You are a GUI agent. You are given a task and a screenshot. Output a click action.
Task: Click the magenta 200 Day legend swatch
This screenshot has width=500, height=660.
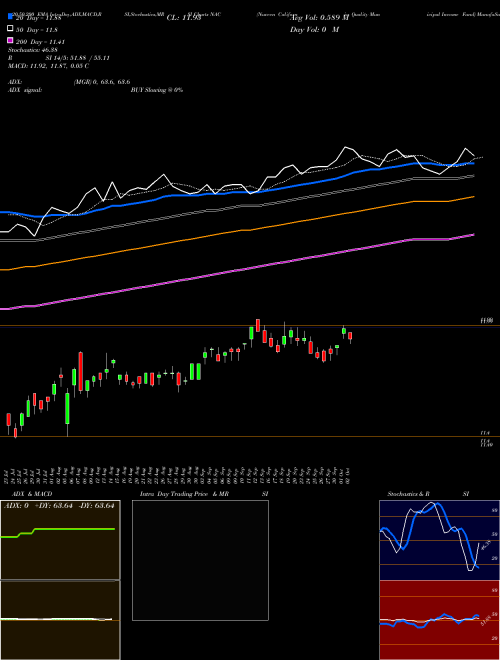click(10, 40)
